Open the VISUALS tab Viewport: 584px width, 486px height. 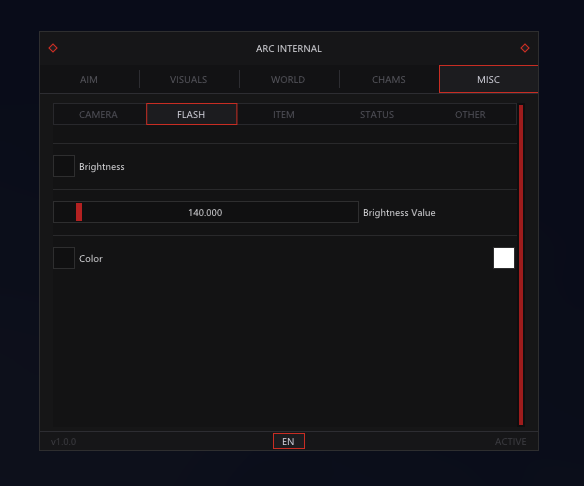pos(188,79)
